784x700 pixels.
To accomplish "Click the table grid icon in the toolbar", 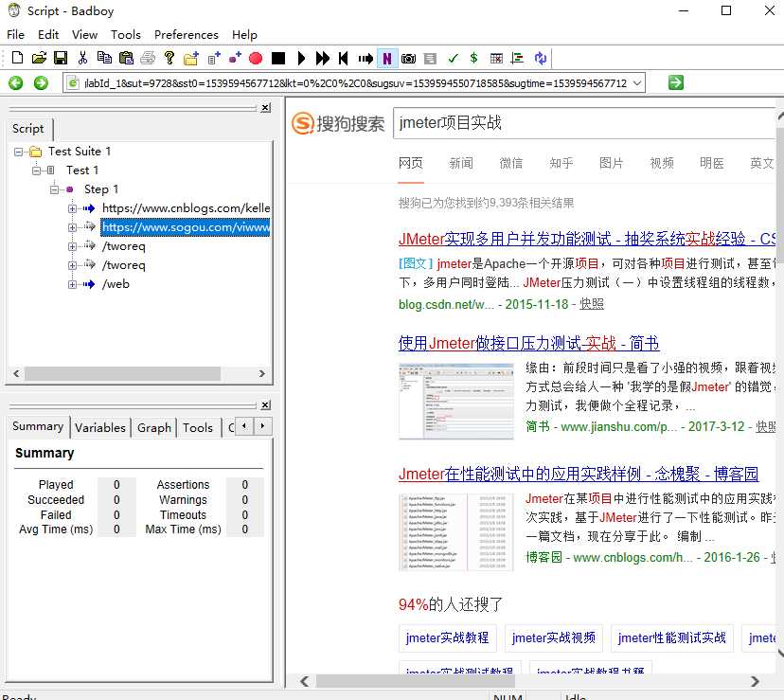I will [x=496, y=59].
